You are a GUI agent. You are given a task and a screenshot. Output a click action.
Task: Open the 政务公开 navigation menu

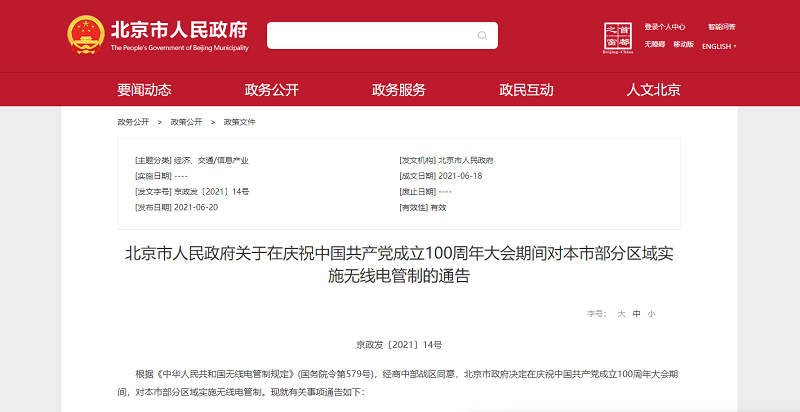click(271, 90)
